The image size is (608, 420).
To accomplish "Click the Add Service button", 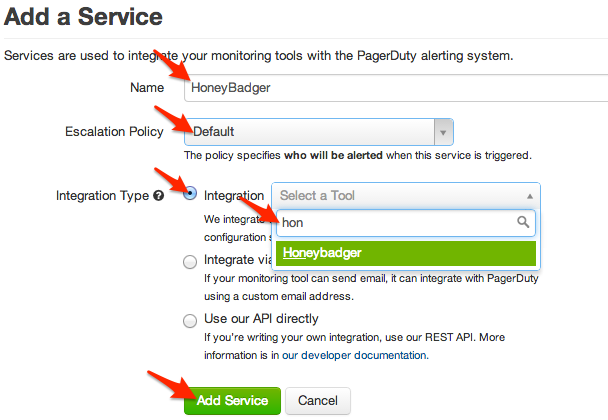I will click(x=232, y=401).
